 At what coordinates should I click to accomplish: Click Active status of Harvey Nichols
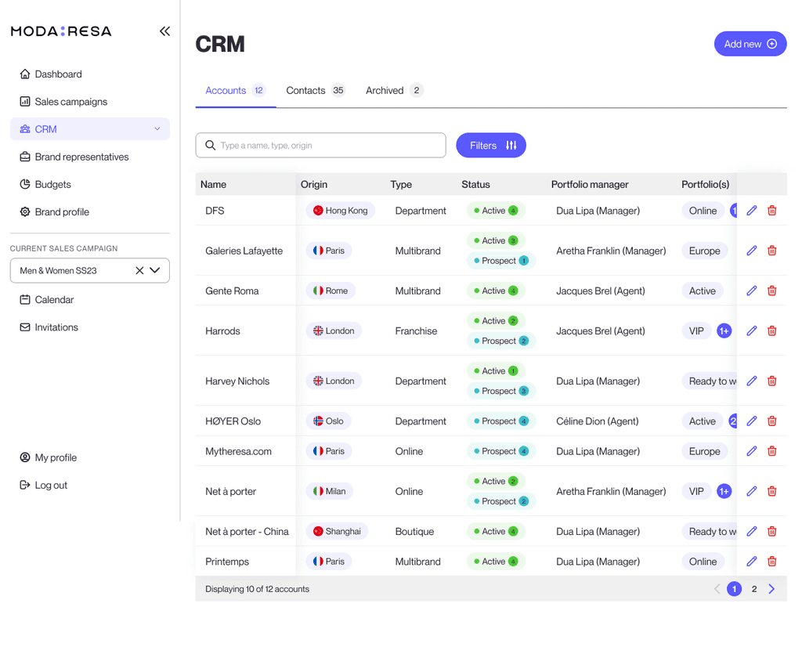coord(496,371)
